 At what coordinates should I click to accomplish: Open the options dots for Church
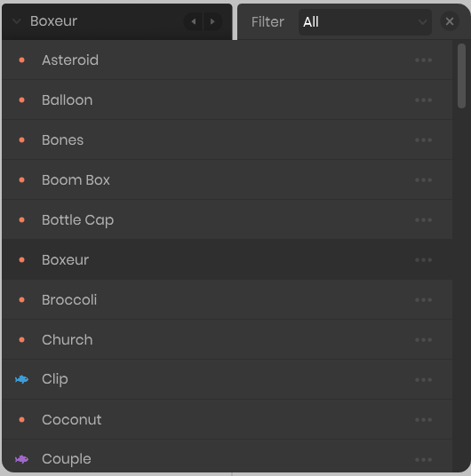pyautogui.click(x=423, y=340)
